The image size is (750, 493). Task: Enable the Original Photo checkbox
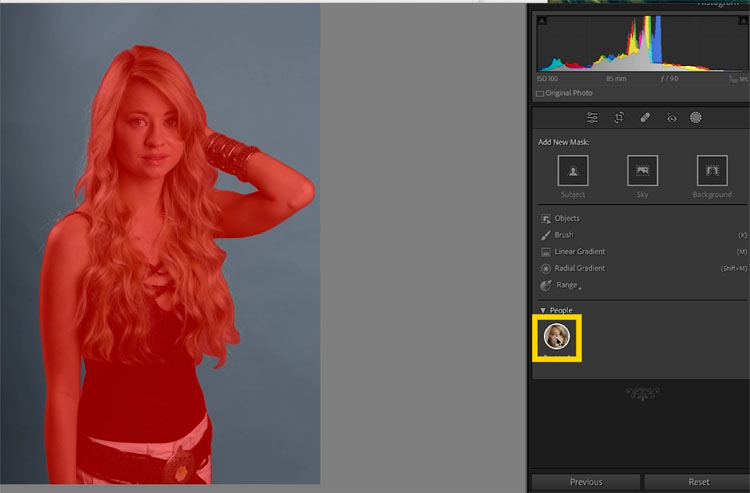[540, 94]
